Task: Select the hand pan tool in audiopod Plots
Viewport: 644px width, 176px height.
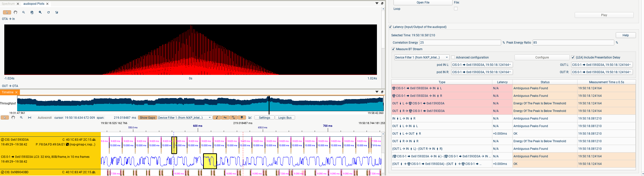Action: (x=15, y=12)
